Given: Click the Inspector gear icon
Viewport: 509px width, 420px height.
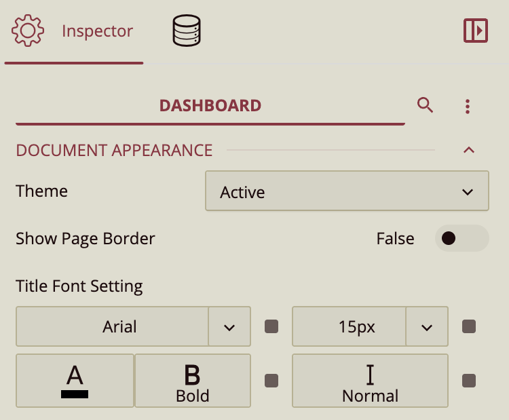Looking at the screenshot, I should pos(28,31).
